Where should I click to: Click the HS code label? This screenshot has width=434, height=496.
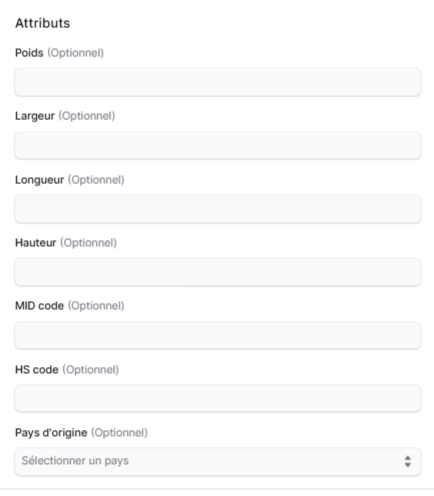[37, 369]
